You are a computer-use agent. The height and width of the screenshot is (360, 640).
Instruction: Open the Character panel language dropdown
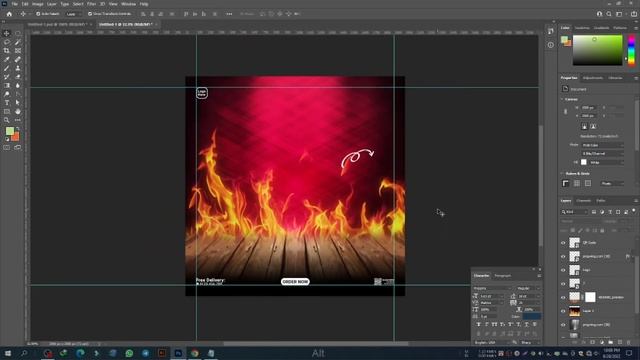[491, 342]
